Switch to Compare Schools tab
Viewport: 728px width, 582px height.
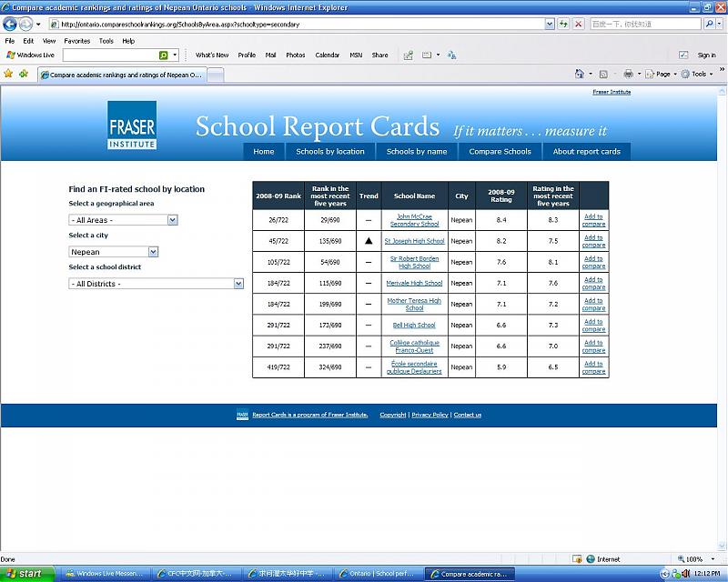(500, 151)
